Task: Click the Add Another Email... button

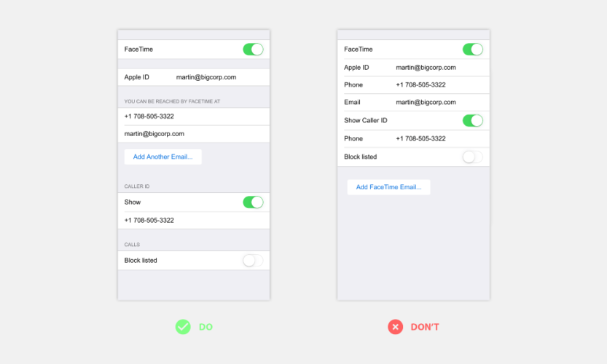Action: tap(163, 157)
